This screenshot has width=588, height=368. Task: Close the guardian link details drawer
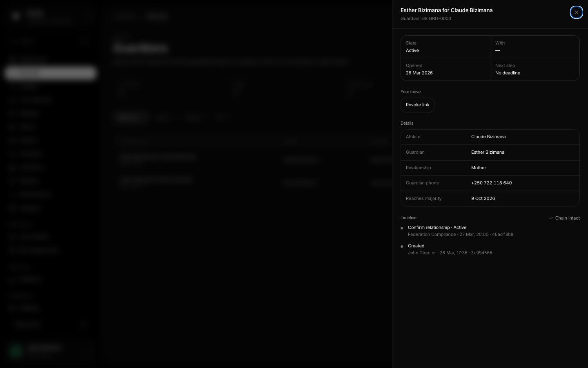tap(576, 12)
